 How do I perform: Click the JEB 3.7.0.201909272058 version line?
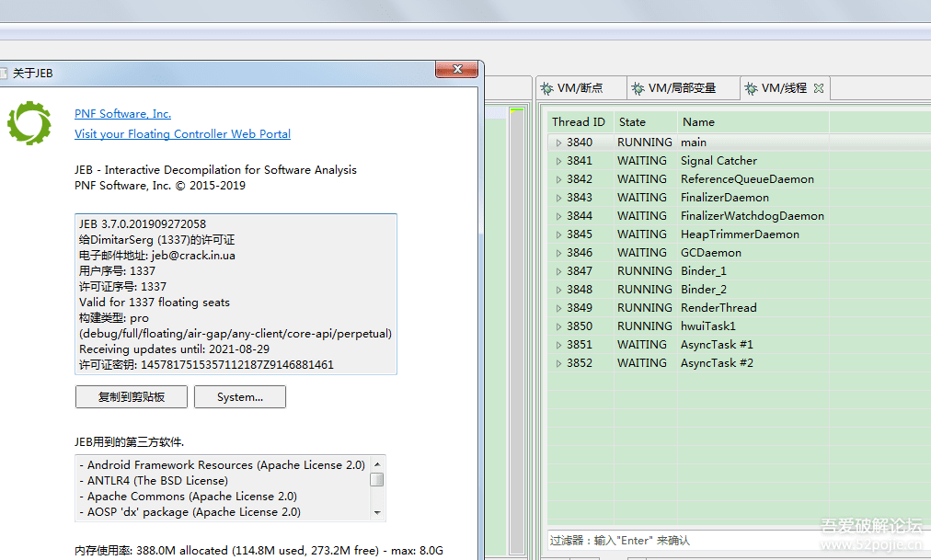pyautogui.click(x=143, y=224)
